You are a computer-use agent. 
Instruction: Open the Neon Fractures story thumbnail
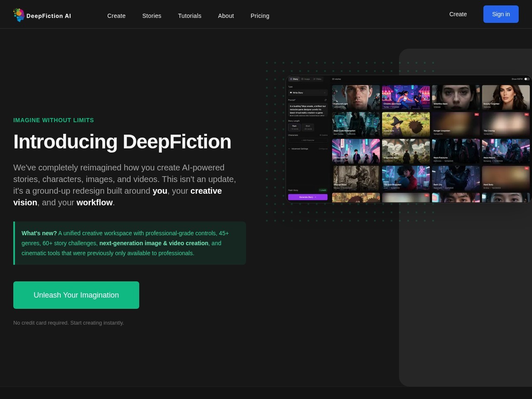[456, 151]
